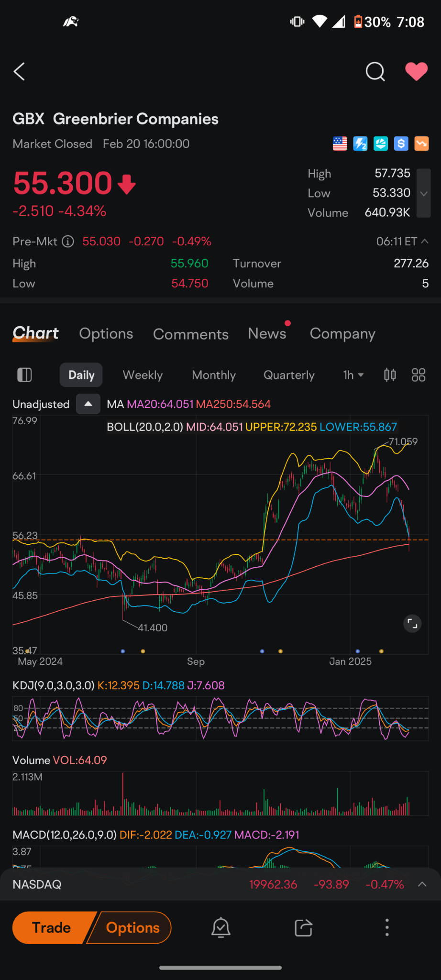Tap the Volume VOL:64.09 label
Image resolution: width=441 pixels, height=980 pixels.
pyautogui.click(x=60, y=760)
